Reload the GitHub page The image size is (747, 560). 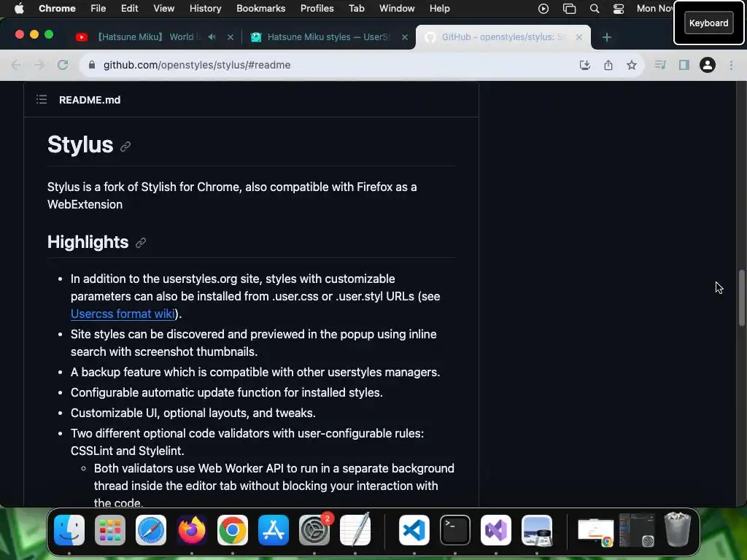(63, 65)
